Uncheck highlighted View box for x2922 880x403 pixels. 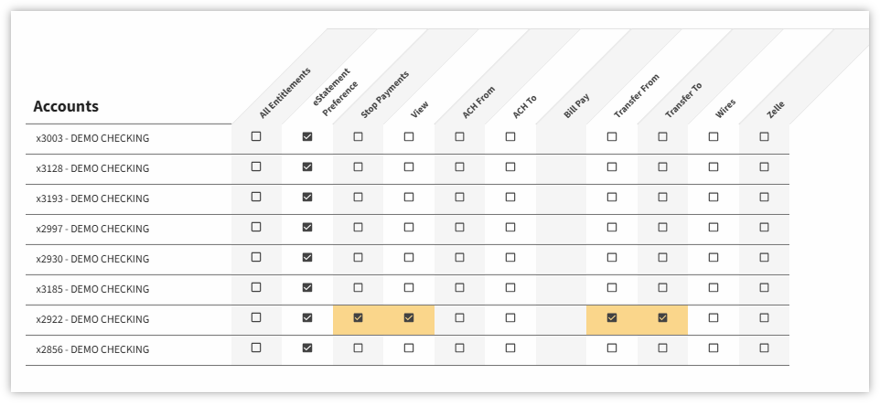409,318
